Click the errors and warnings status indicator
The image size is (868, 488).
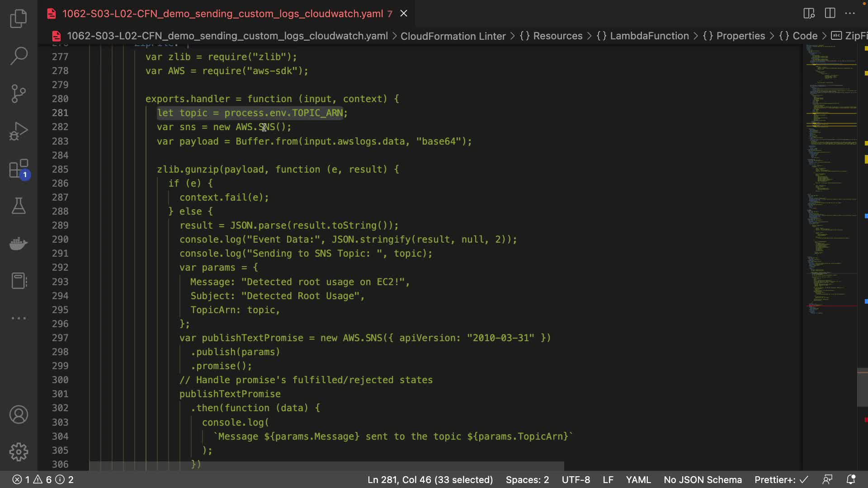[42, 479]
